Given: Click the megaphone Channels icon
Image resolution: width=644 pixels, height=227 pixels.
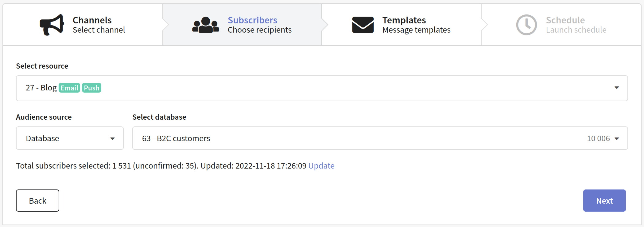Looking at the screenshot, I should 52,25.
